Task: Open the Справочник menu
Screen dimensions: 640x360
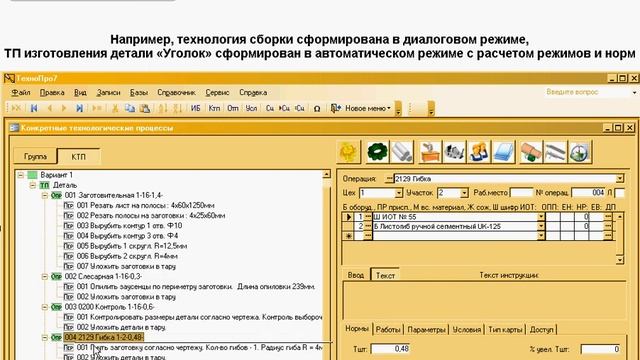Action: pyautogui.click(x=177, y=93)
